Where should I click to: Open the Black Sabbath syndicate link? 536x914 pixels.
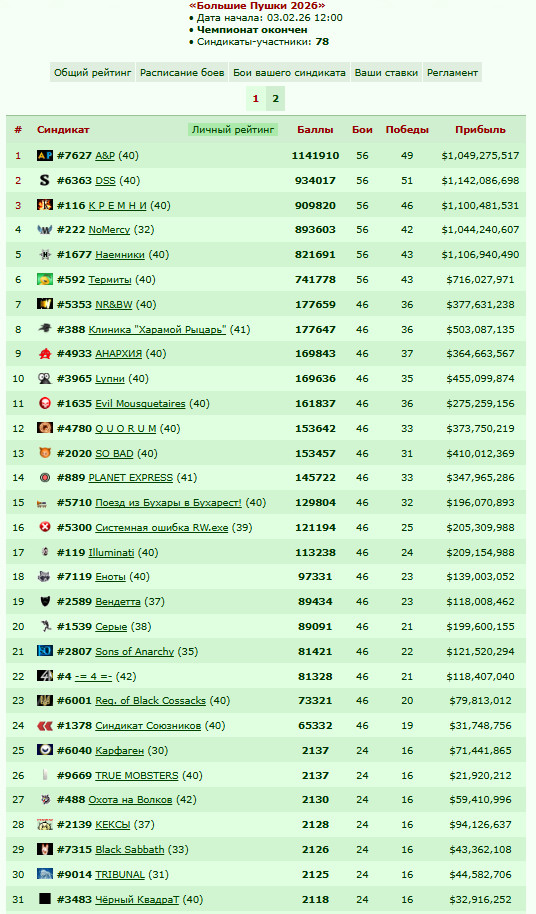130,850
